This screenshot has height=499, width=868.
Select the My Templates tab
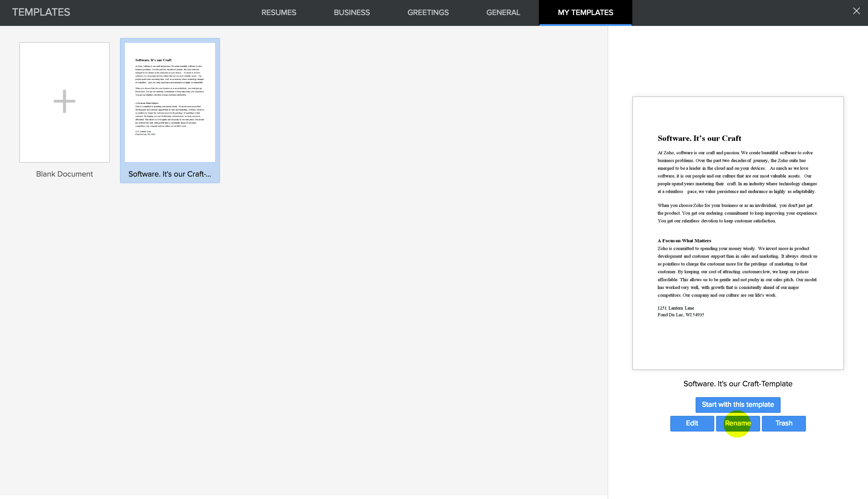click(585, 12)
